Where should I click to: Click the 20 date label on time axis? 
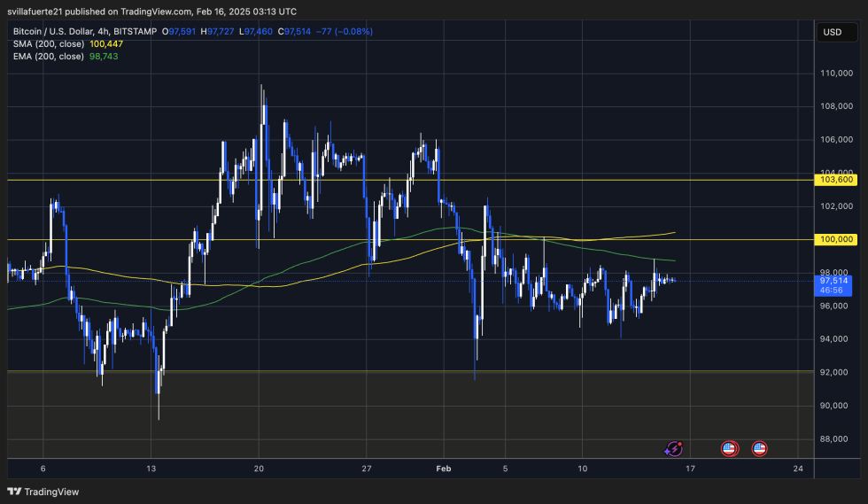259,469
